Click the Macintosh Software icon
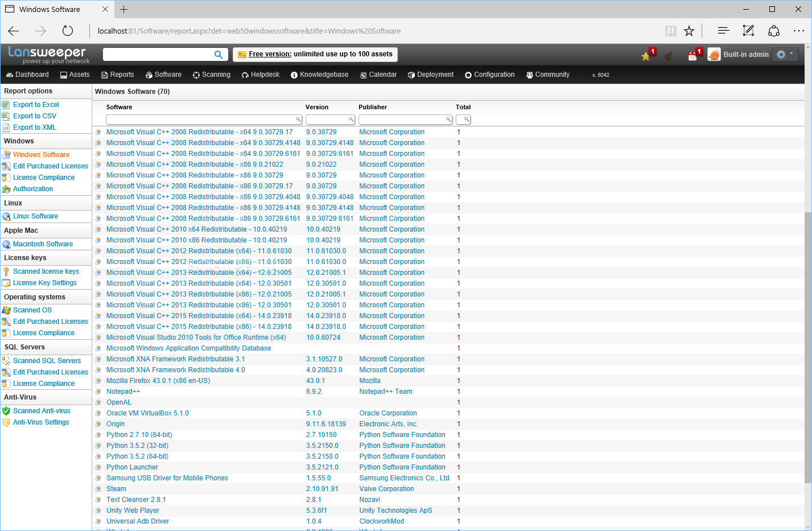This screenshot has width=812, height=531. coord(6,244)
